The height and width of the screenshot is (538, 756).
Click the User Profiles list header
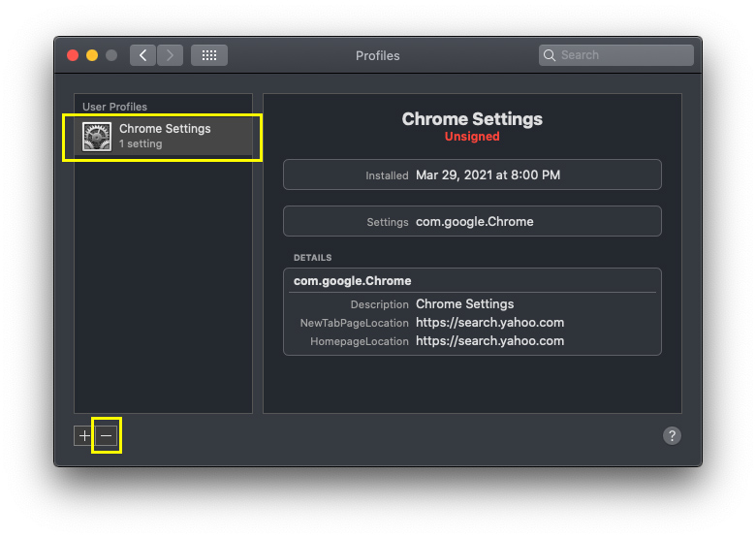click(x=114, y=107)
